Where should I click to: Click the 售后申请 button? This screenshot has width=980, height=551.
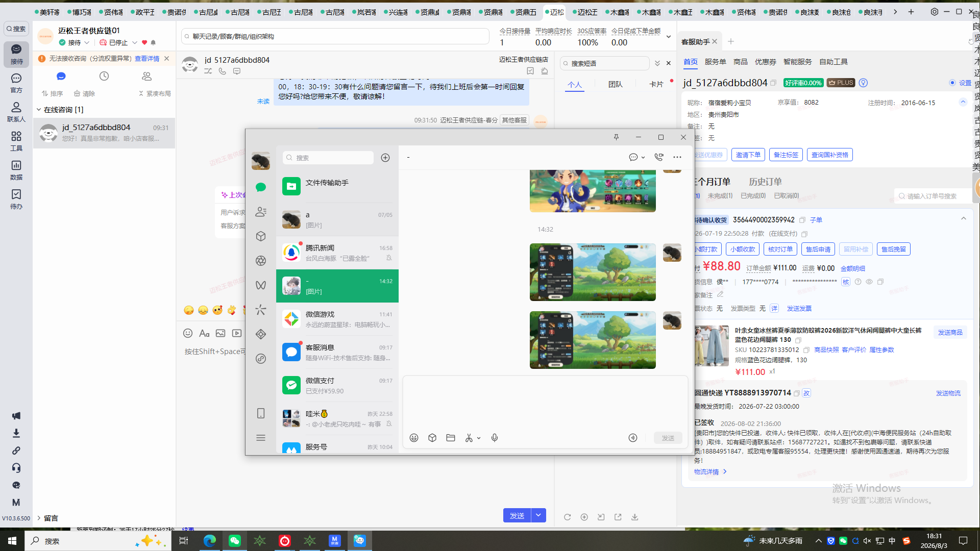click(x=818, y=249)
